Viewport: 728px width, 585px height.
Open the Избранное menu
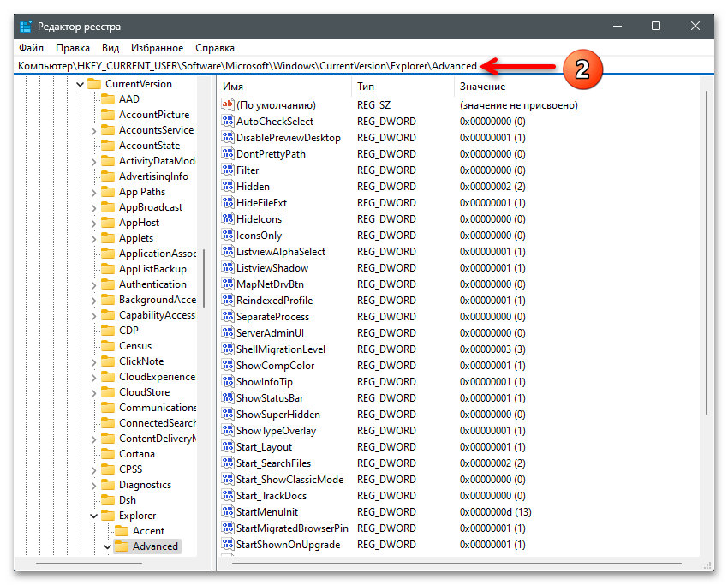coord(157,48)
